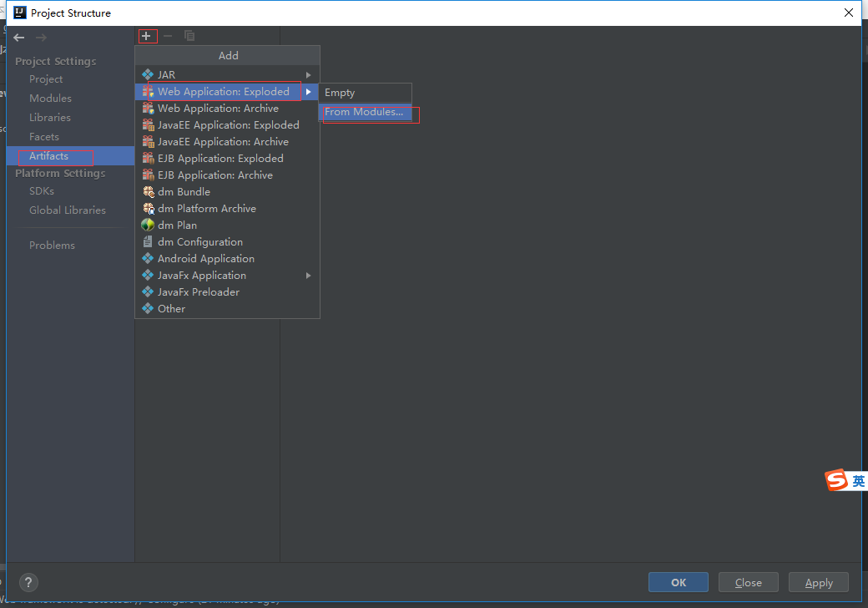
Task: Open Modules settings in sidebar
Action: pos(50,98)
